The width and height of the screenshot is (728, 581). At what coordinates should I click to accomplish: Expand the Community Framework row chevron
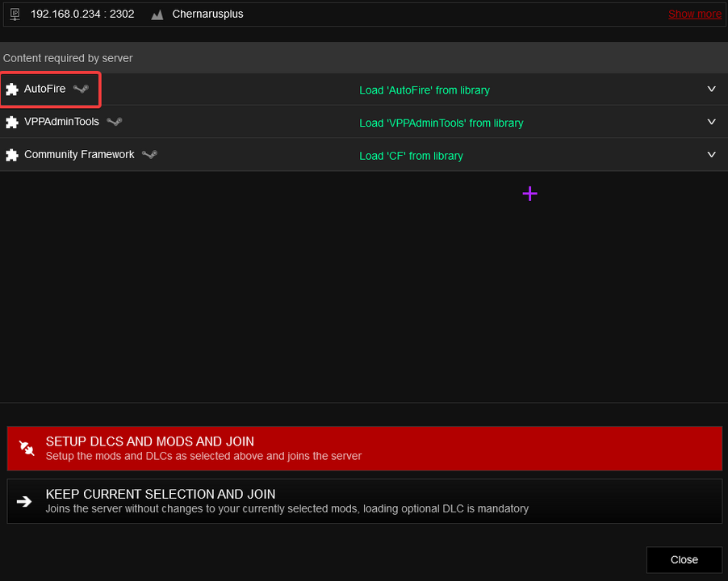(711, 155)
